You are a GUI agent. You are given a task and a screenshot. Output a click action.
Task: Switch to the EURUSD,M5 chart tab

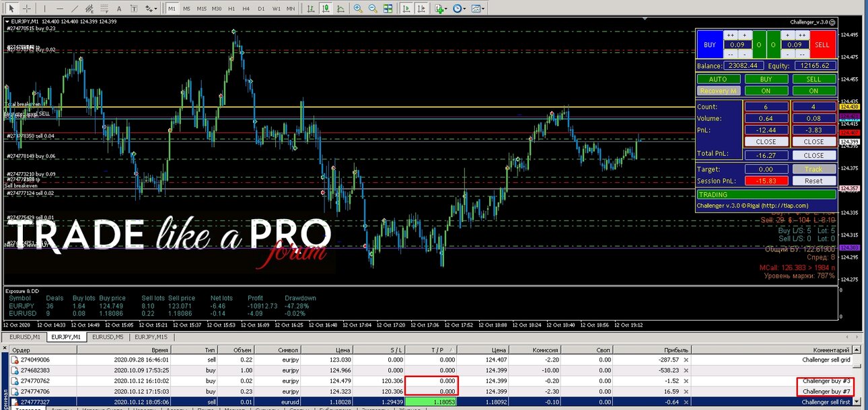click(108, 336)
